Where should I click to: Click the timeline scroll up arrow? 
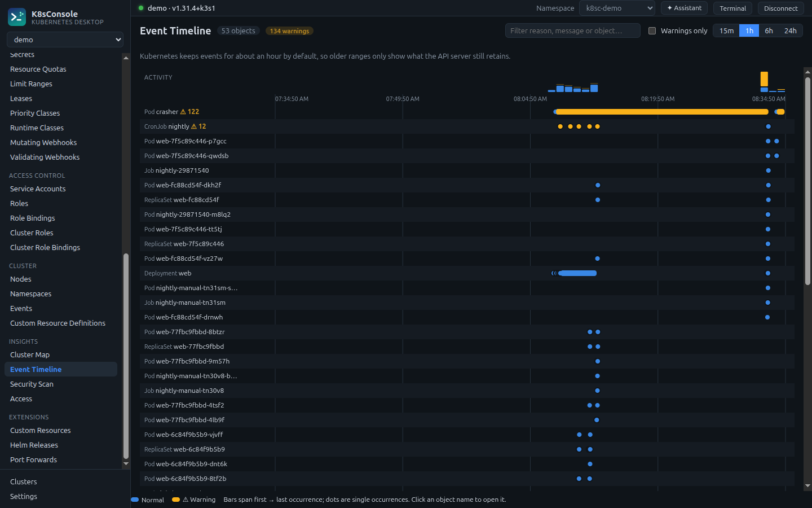[807, 72]
